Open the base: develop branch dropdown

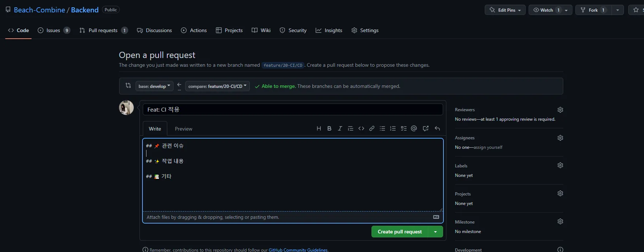(154, 86)
